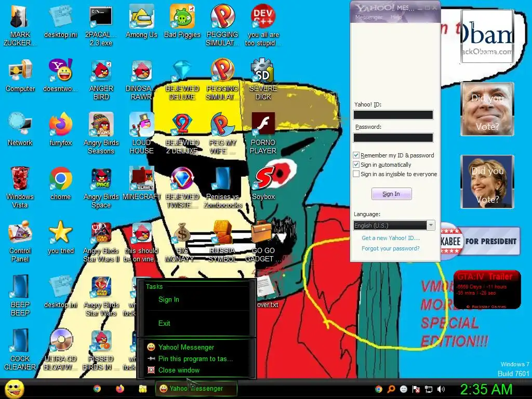The height and width of the screenshot is (399, 532).
Task: Open Chrome from the taskbar
Action: click(x=97, y=389)
